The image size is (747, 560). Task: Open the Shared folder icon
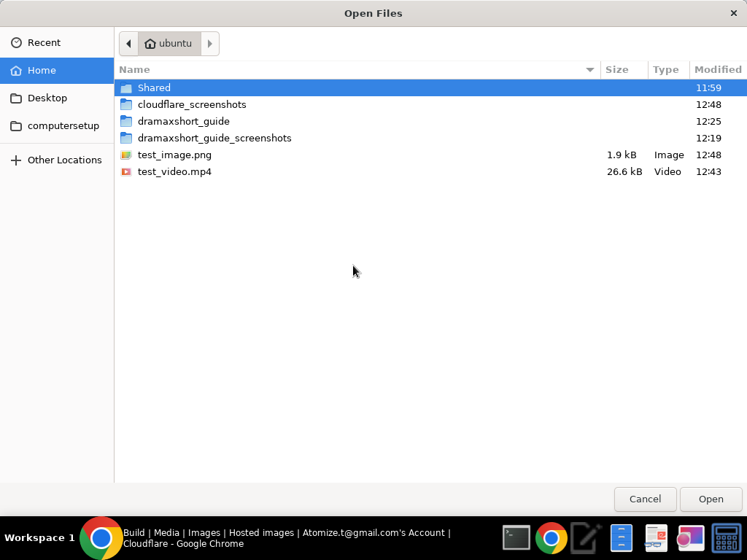click(126, 87)
